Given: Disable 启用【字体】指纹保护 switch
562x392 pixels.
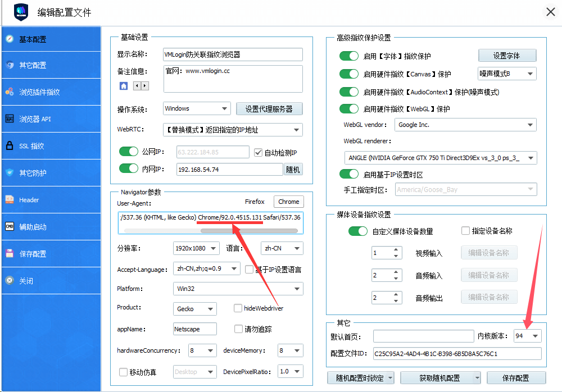Looking at the screenshot, I should (349, 56).
